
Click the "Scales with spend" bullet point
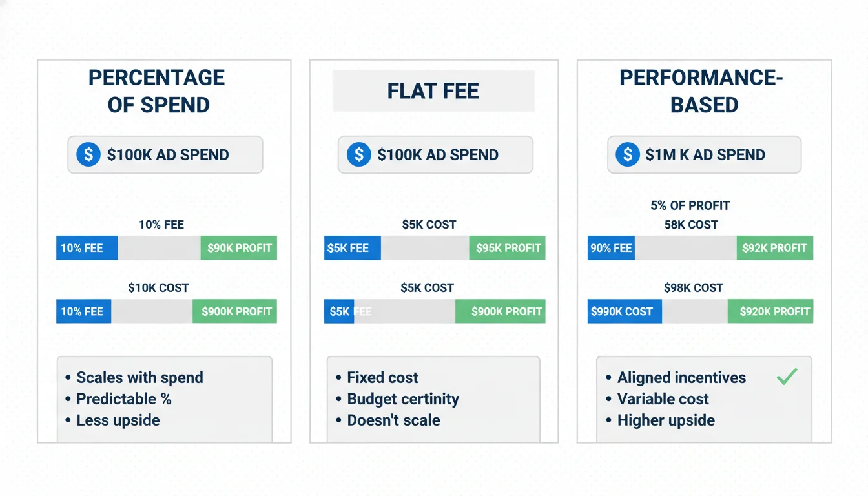click(139, 378)
